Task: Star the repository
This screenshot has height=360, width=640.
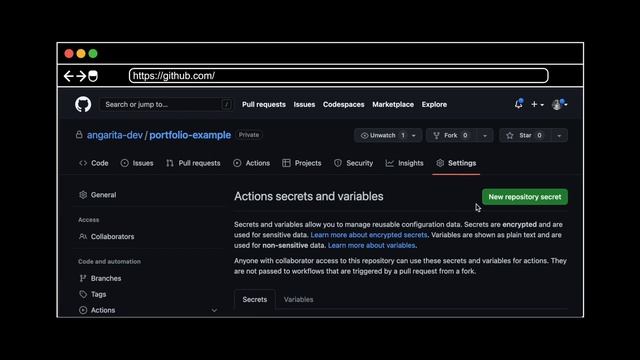Action: (x=525, y=136)
